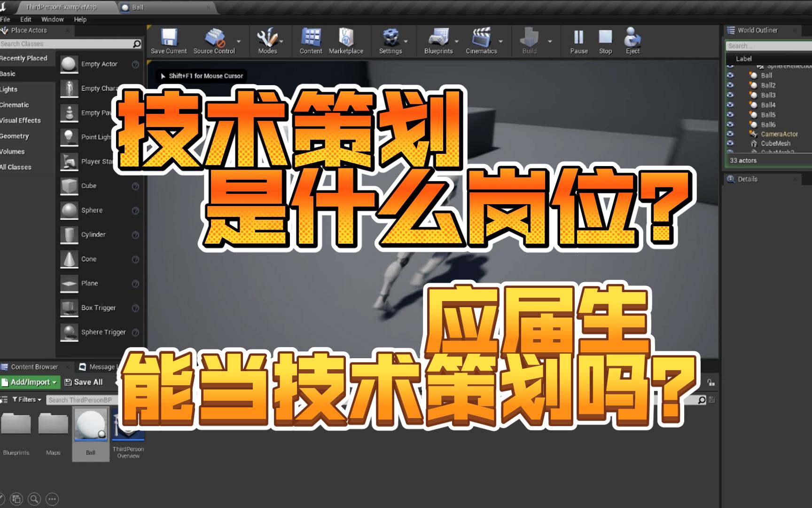
Task: Open editor Settings toolbar icon
Action: [x=390, y=37]
